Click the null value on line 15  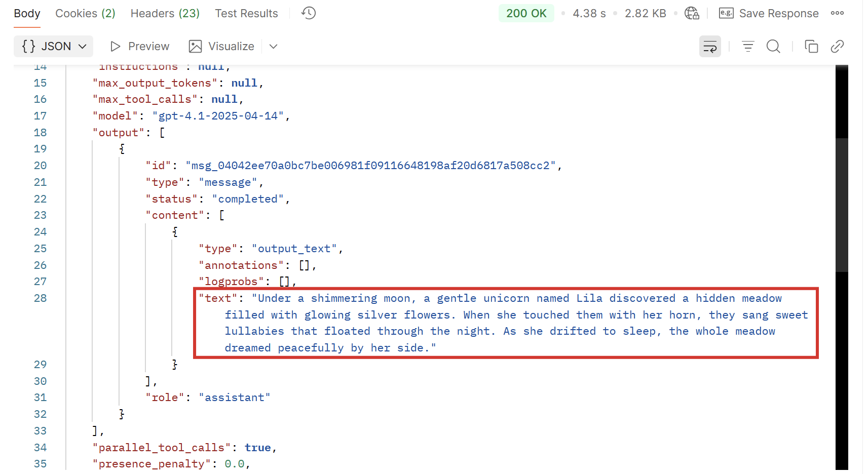244,83
